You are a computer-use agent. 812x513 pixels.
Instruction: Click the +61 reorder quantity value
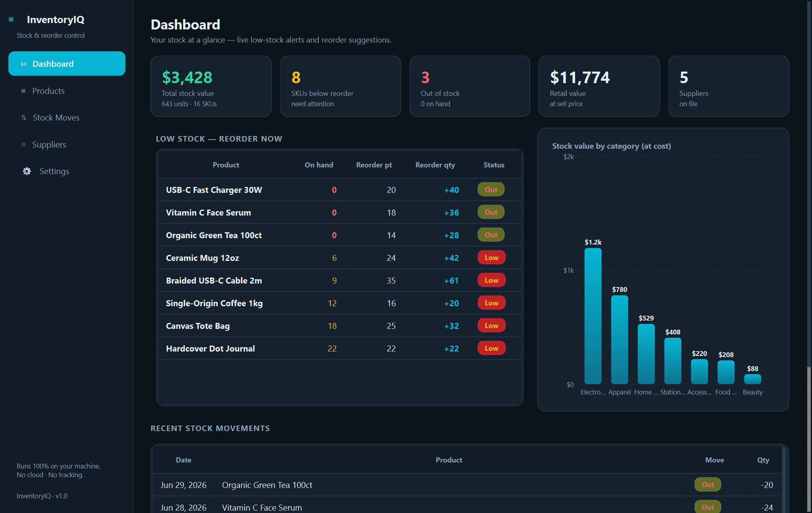451,281
